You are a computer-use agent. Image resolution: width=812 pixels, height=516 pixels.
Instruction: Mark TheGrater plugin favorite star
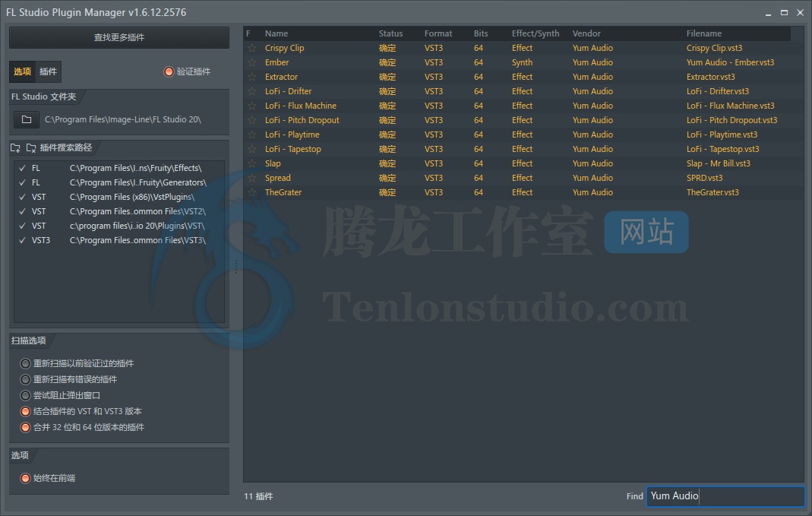251,192
